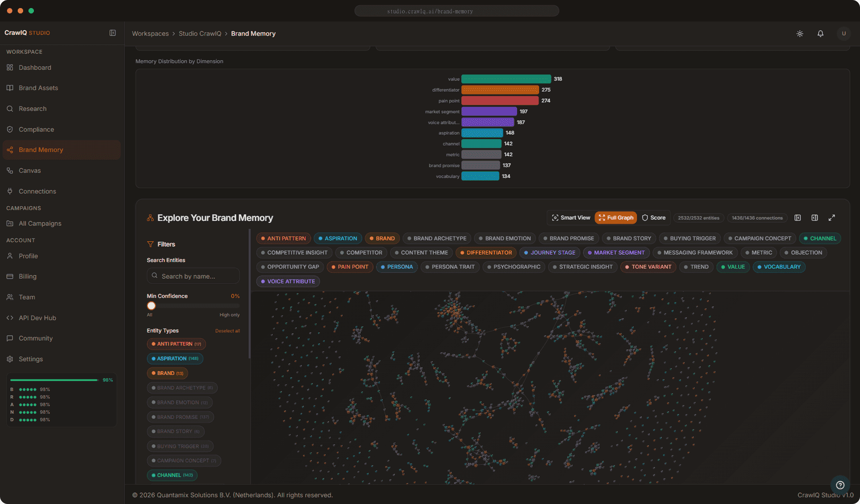
Task: Toggle the left graph panel icon
Action: (798, 218)
